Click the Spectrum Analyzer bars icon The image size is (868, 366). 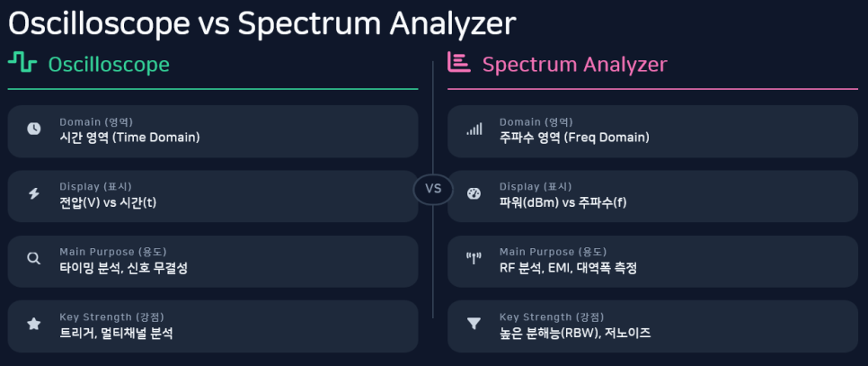tap(458, 63)
